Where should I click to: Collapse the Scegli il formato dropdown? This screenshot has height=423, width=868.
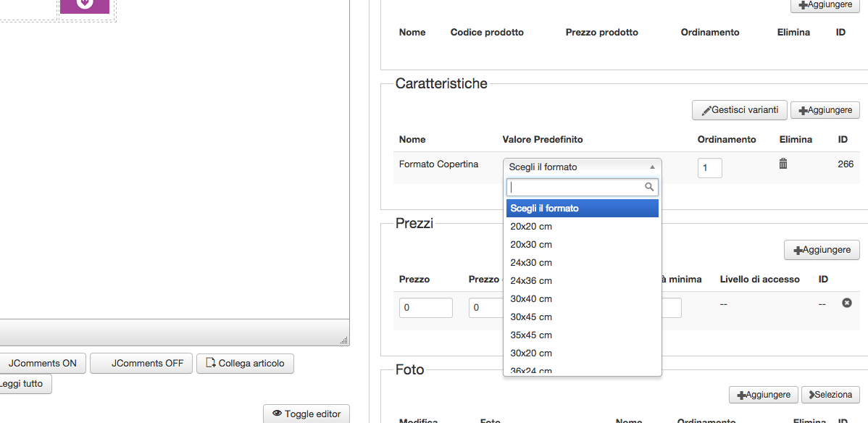[582, 167]
